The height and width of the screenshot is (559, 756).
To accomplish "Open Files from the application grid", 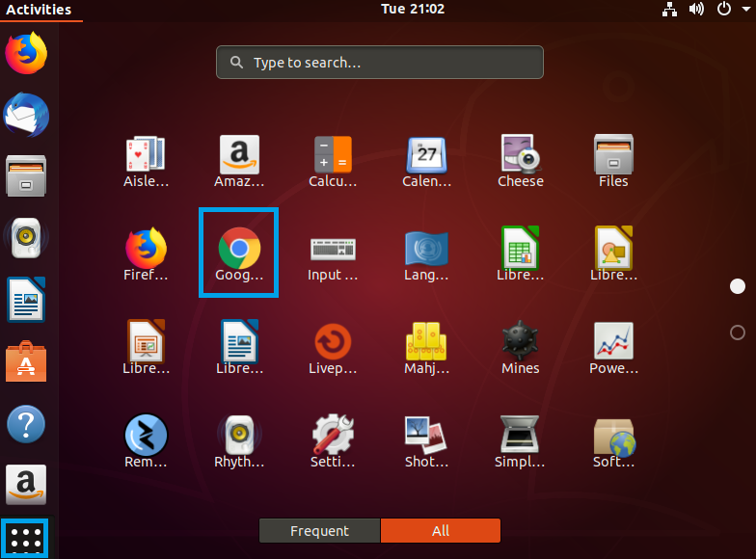I will [613, 162].
